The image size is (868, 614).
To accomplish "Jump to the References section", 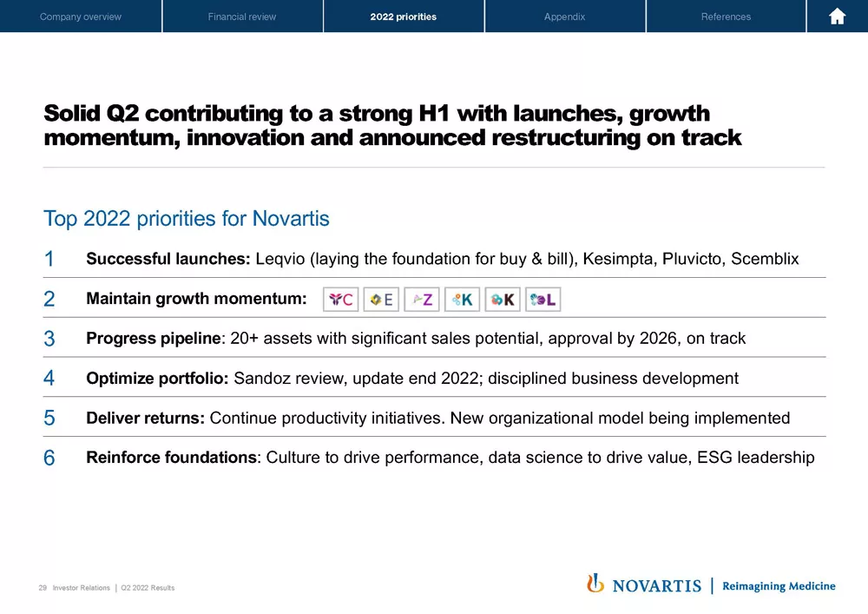I will click(x=726, y=17).
